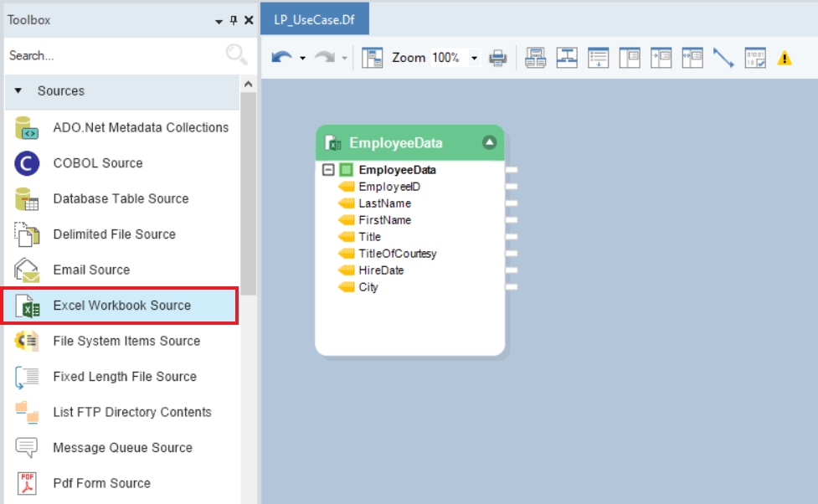
Task: Open the Zoom percentage dropdown
Action: click(x=474, y=58)
